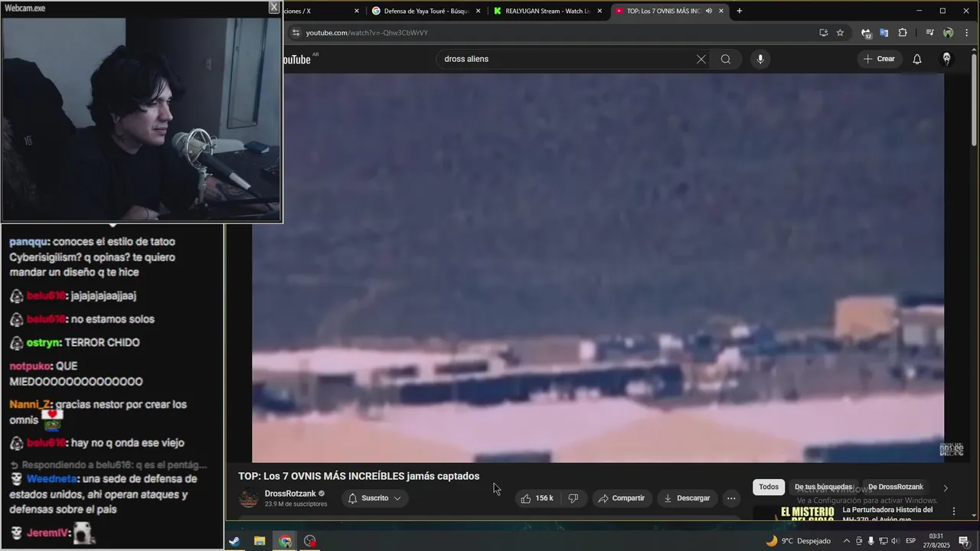Open the Google Translate extension icon
980x551 pixels.
pyautogui.click(x=884, y=33)
